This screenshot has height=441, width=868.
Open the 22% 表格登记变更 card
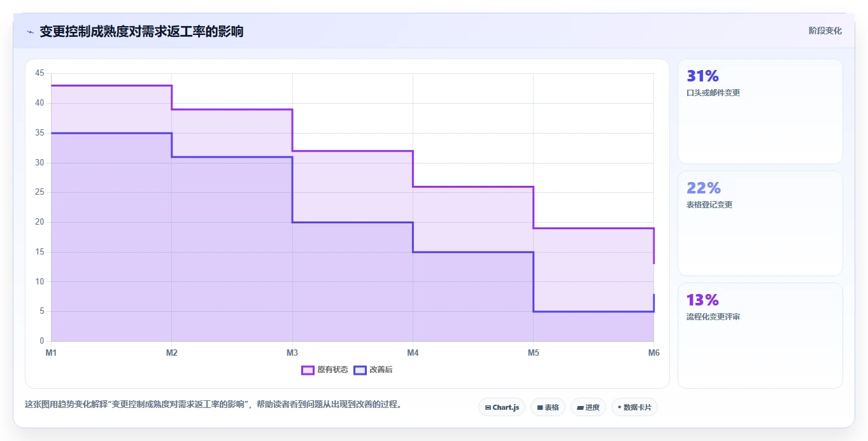click(760, 223)
